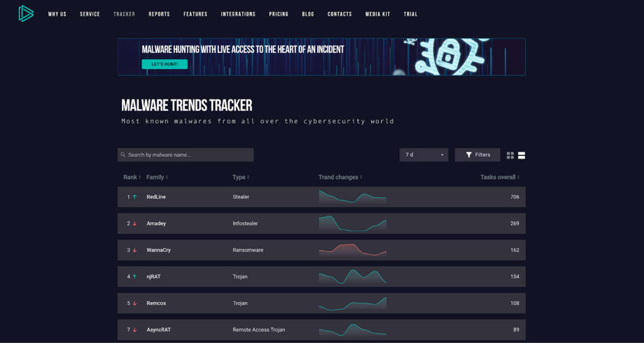Switch to grid view layout icon

click(510, 155)
